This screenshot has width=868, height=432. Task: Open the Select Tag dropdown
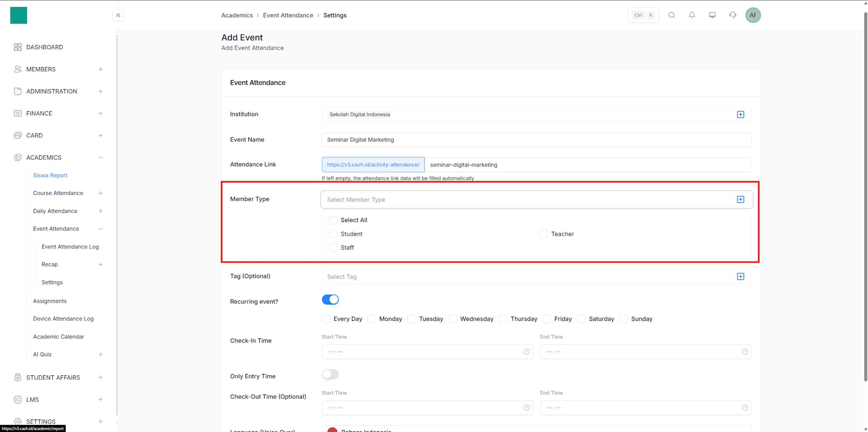[x=536, y=277]
